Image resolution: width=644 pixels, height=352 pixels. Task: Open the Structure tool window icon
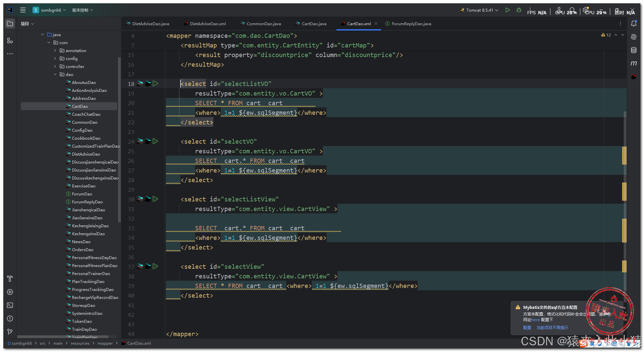(x=10, y=40)
